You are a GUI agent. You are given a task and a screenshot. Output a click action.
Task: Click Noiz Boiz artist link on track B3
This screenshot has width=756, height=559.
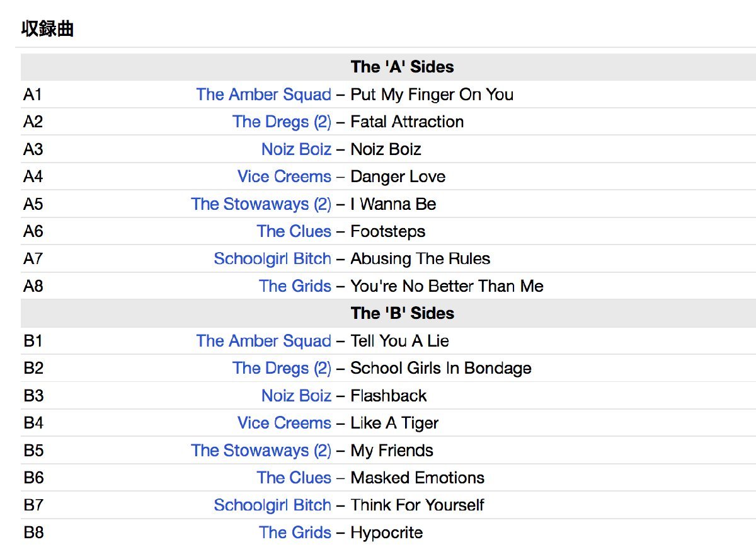[296, 396]
